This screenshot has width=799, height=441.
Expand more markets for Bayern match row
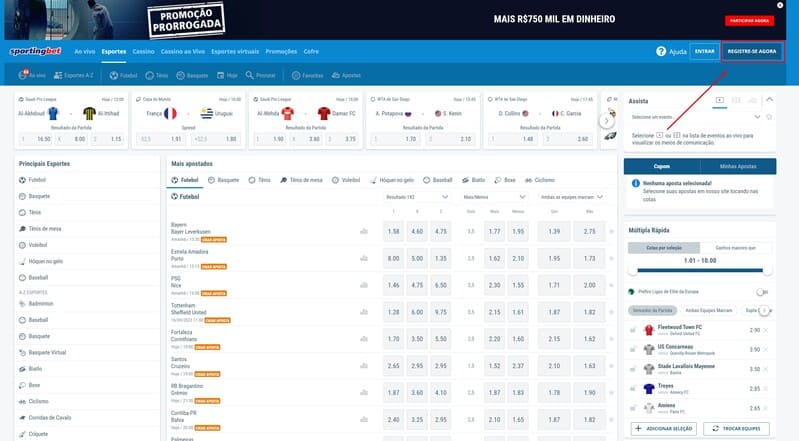tap(611, 231)
